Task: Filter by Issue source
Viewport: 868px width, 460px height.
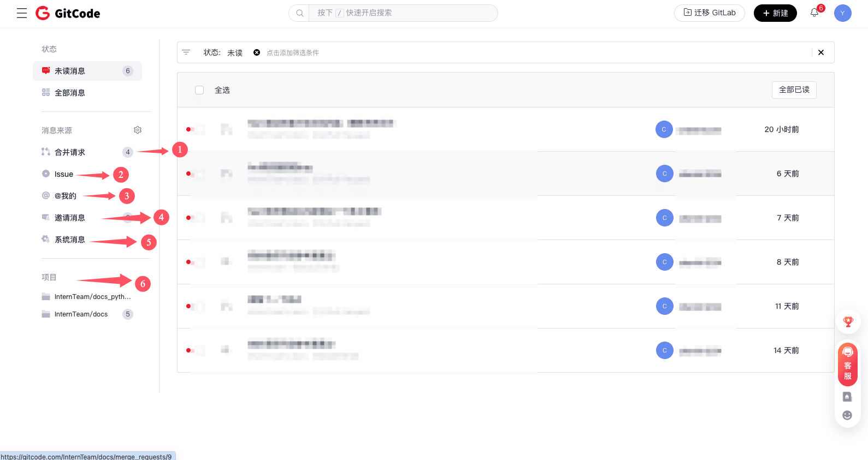Action: (x=63, y=174)
